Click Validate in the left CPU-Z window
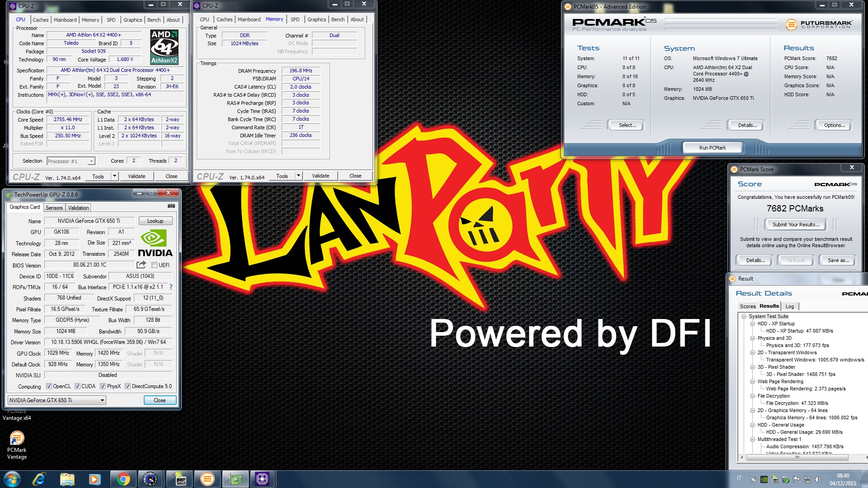 [x=137, y=176]
